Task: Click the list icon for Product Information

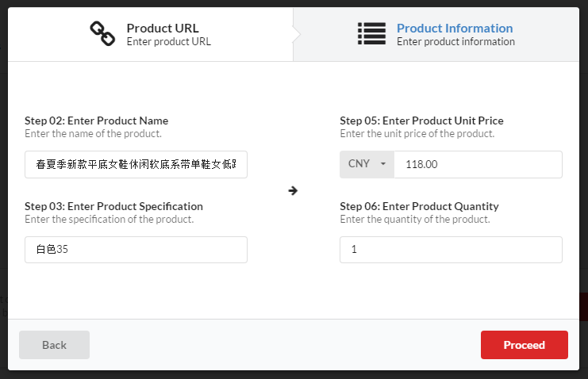Action: click(371, 34)
